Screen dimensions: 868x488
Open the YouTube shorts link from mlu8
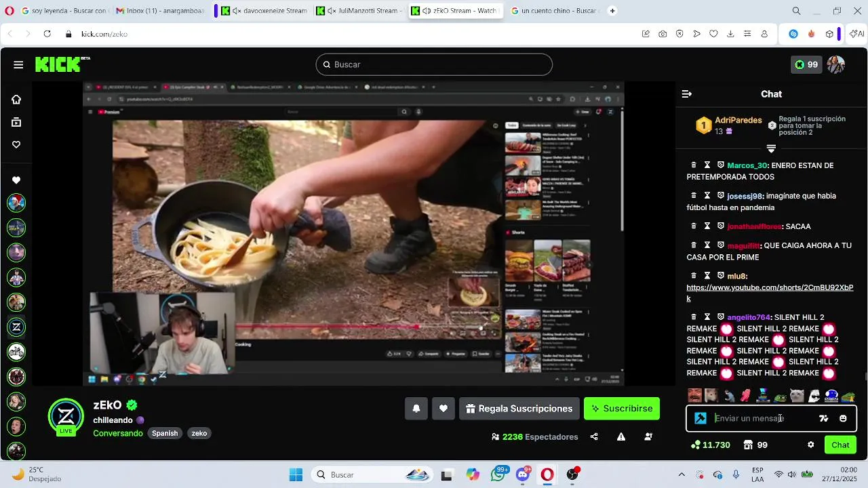770,293
